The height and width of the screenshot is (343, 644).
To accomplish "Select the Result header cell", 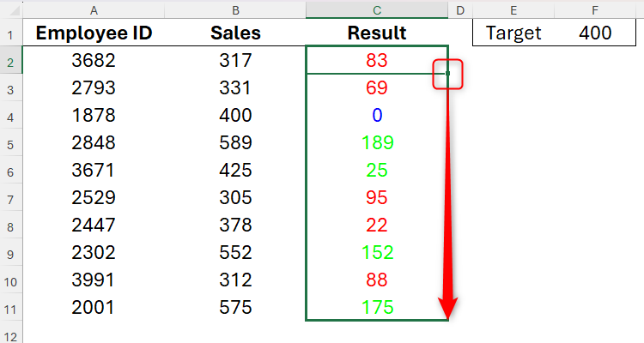I will (x=377, y=33).
